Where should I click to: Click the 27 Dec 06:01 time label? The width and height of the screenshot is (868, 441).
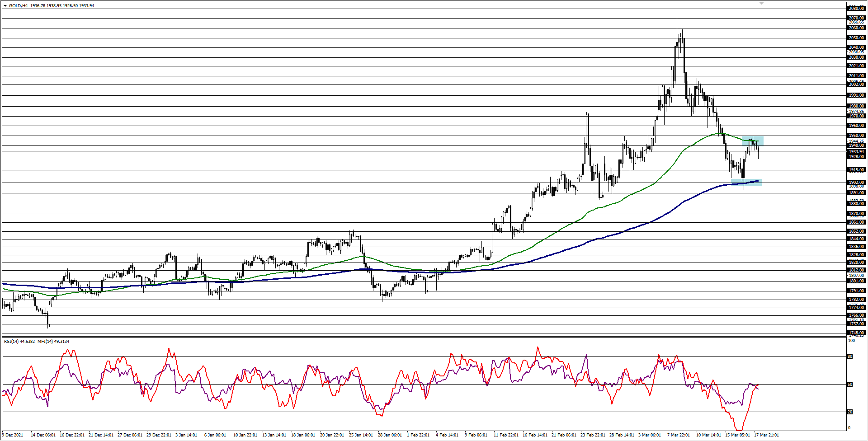tap(130, 435)
